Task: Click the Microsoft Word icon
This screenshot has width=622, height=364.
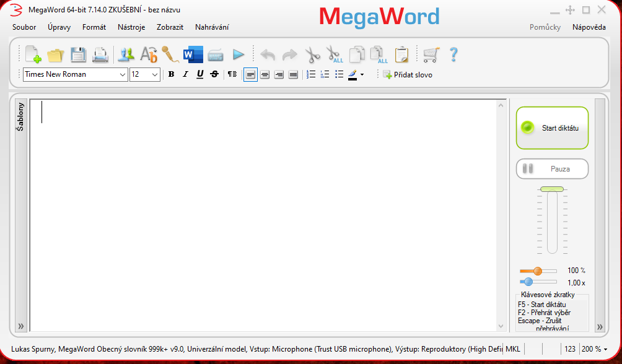Action: pyautogui.click(x=193, y=55)
